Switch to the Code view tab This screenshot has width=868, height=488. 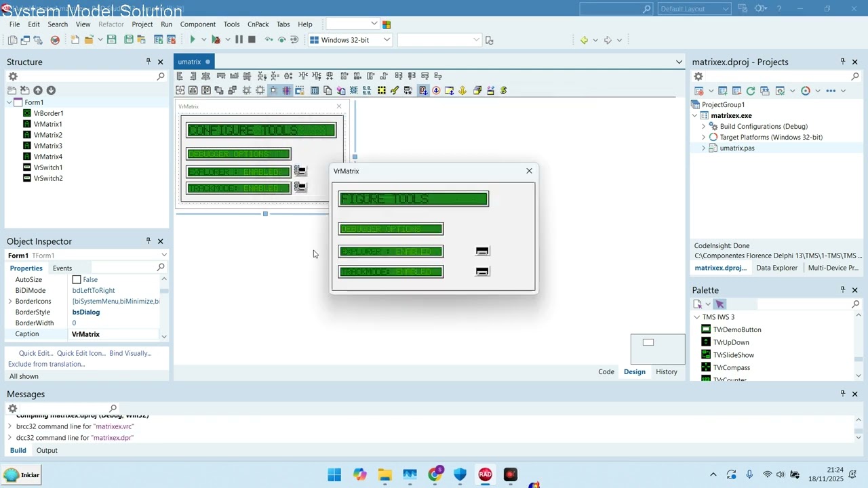pyautogui.click(x=606, y=371)
